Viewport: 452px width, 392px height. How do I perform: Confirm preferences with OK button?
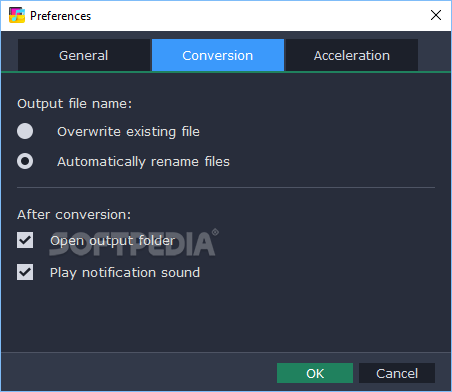tap(315, 373)
